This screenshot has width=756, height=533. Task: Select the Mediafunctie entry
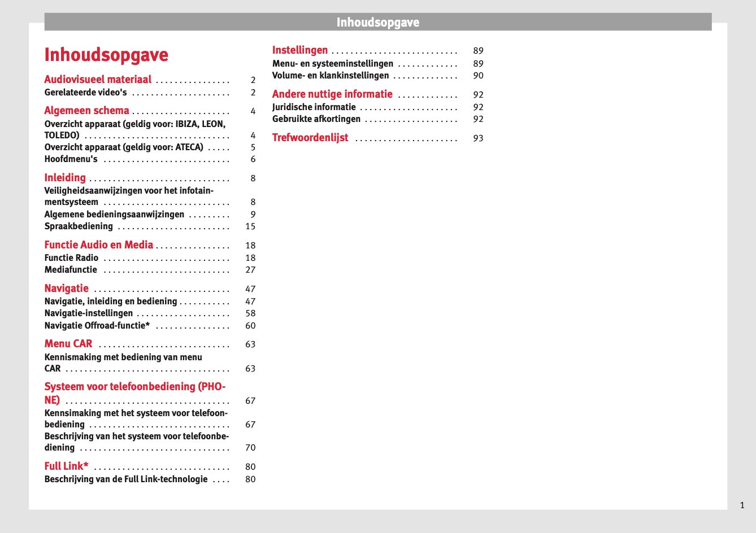click(x=71, y=270)
